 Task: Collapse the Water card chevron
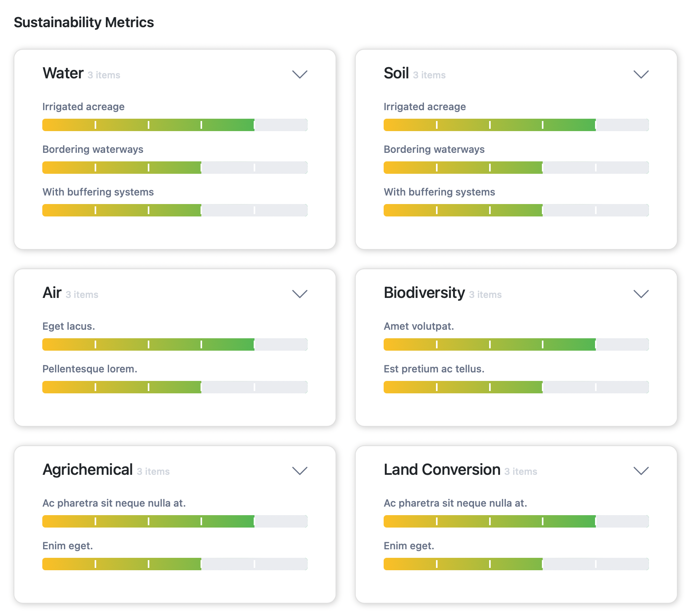(299, 74)
